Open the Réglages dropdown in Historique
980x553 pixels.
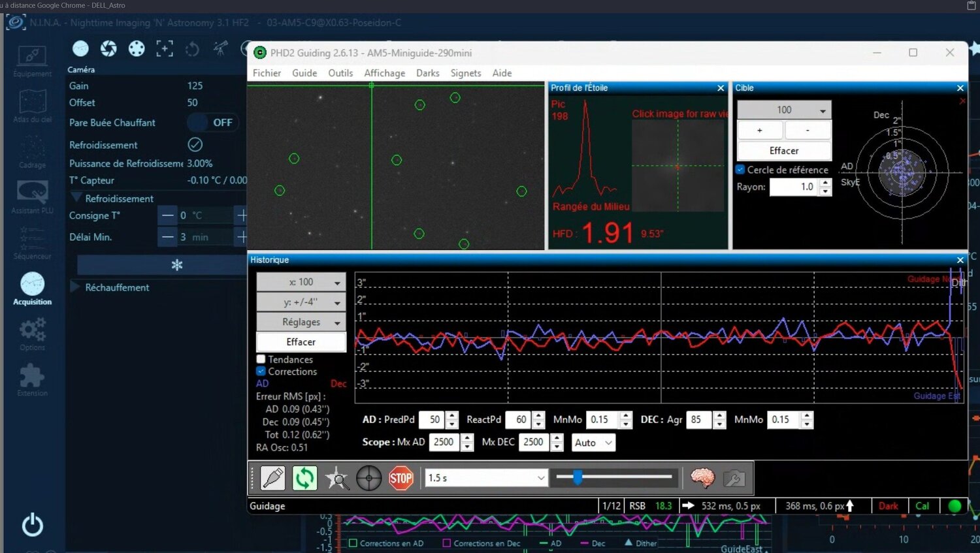point(301,322)
